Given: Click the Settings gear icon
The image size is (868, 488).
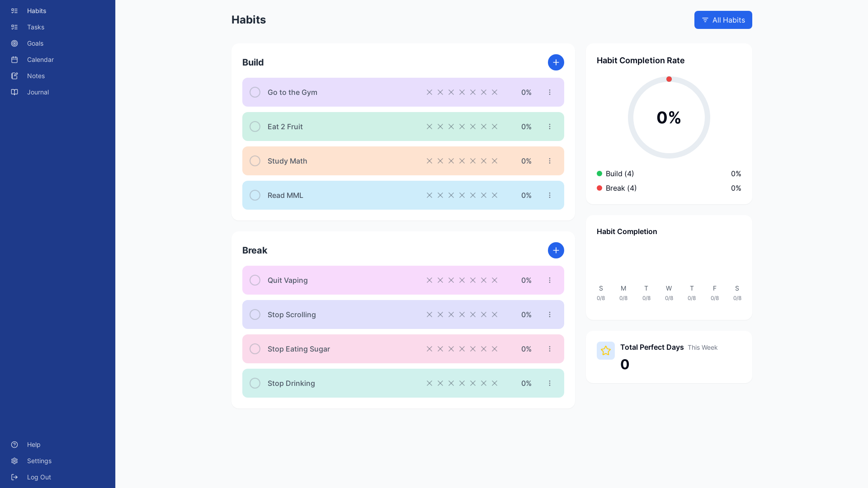Looking at the screenshot, I should [x=14, y=461].
